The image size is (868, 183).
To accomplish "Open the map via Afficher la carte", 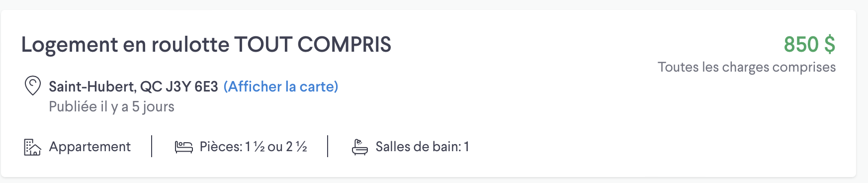I will tap(281, 87).
